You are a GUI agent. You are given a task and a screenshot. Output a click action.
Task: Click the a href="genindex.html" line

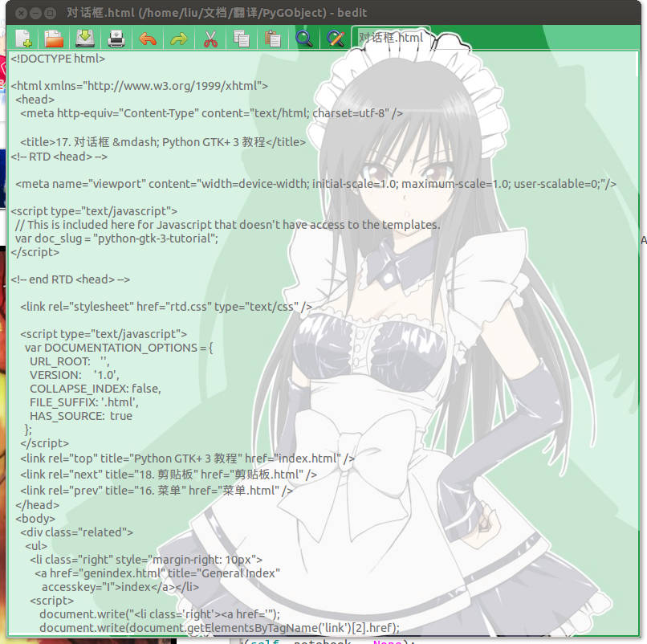(157, 573)
